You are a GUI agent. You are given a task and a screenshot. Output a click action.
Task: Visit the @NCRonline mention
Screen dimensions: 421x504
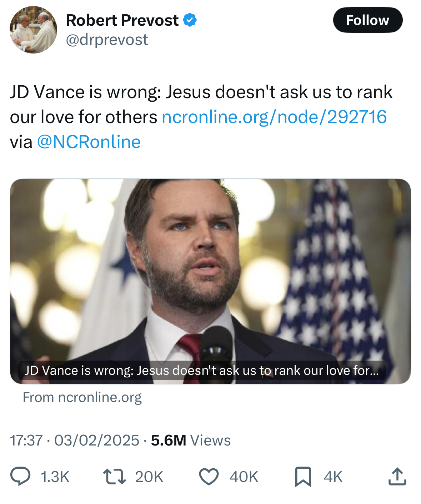(89, 142)
